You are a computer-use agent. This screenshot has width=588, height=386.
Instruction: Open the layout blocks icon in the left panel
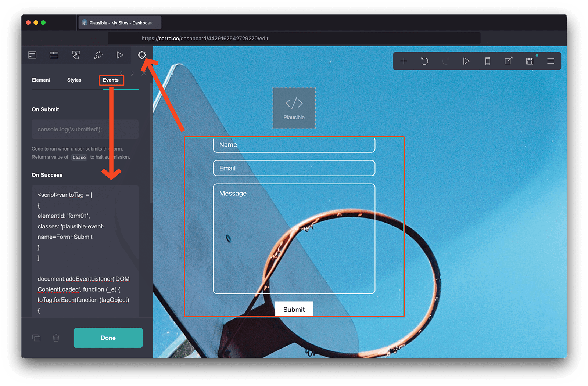[54, 55]
